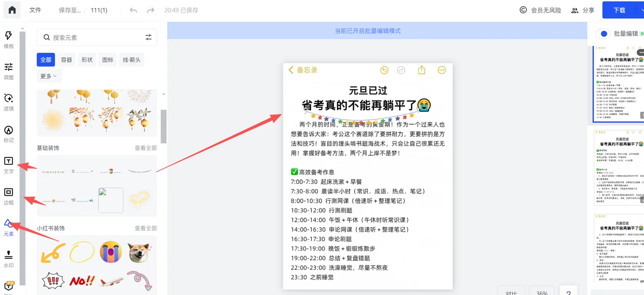The image size is (644, 295).
Task: Open the 滤镜 filter panel
Action: point(8,102)
